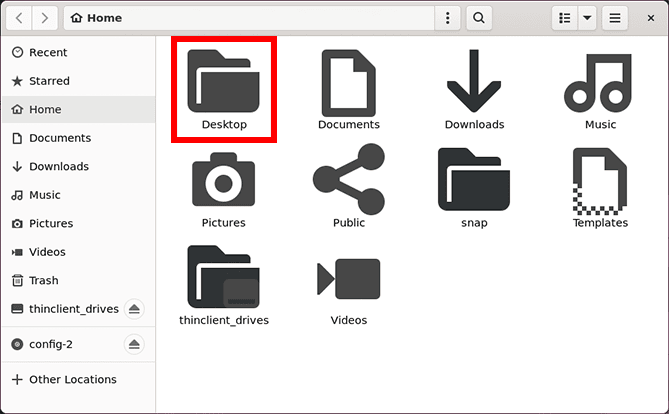Select the snap folder icon
The width and height of the screenshot is (669, 414).
474,179
